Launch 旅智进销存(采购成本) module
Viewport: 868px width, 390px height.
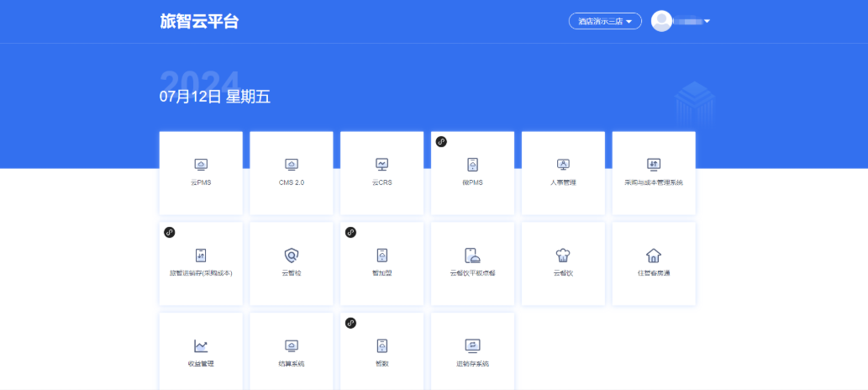point(201,262)
